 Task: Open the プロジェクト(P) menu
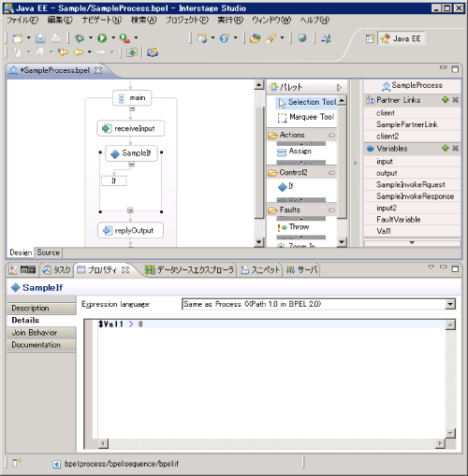pos(187,21)
